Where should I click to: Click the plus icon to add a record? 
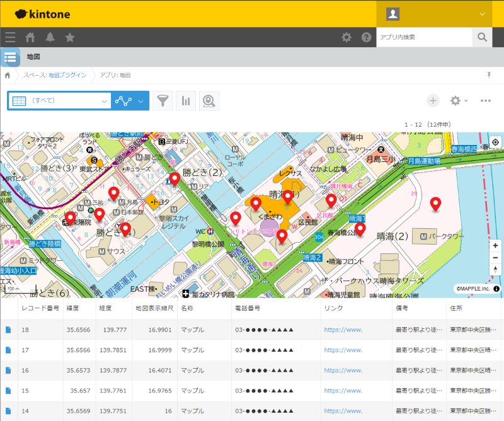point(433,101)
